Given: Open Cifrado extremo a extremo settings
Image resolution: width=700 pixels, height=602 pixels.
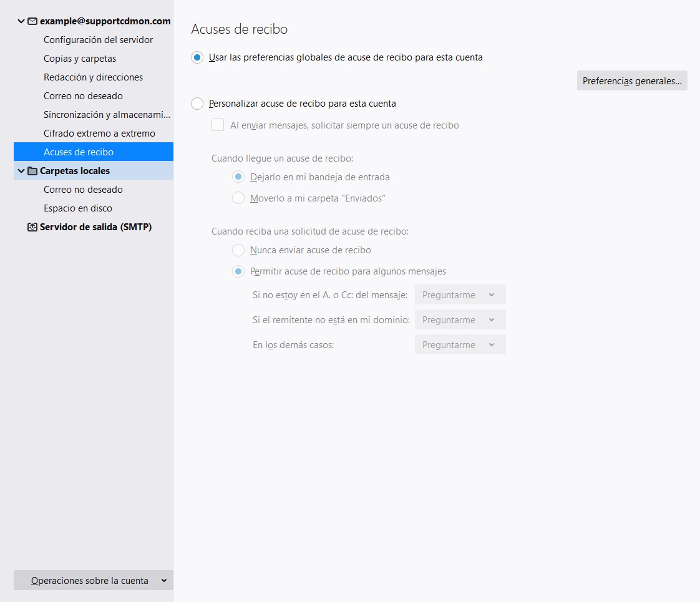Looking at the screenshot, I should 99,134.
